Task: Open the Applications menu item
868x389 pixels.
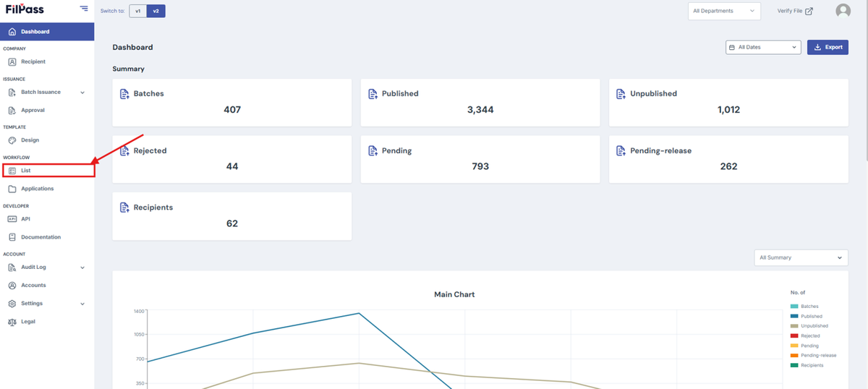Action: coord(47,189)
